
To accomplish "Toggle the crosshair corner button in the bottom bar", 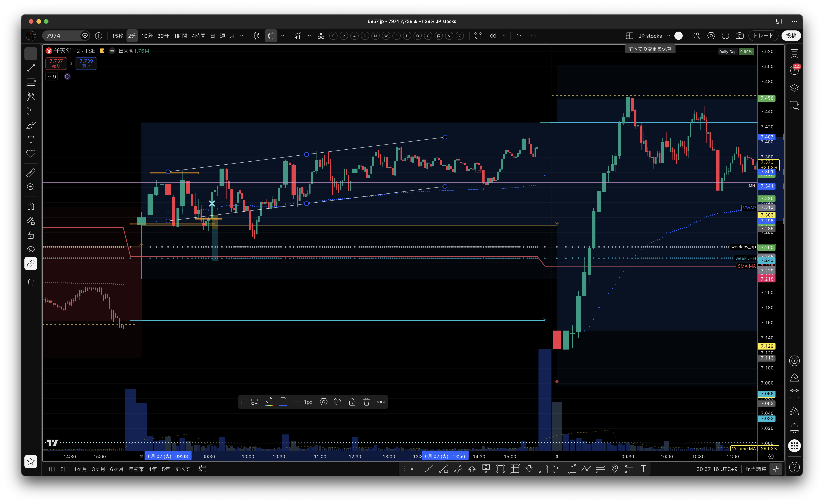I will click(776, 469).
